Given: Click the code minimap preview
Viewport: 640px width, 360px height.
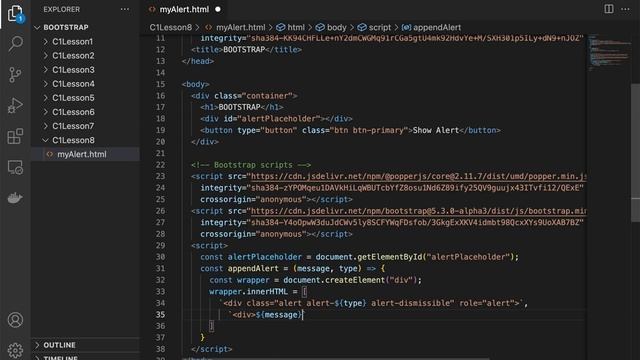Looking at the screenshot, I should tap(609, 53).
